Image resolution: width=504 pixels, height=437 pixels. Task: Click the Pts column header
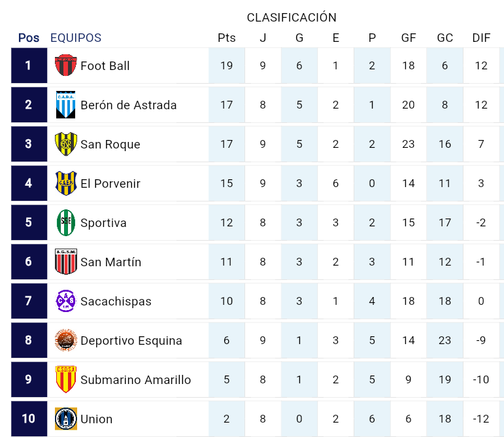click(x=226, y=38)
